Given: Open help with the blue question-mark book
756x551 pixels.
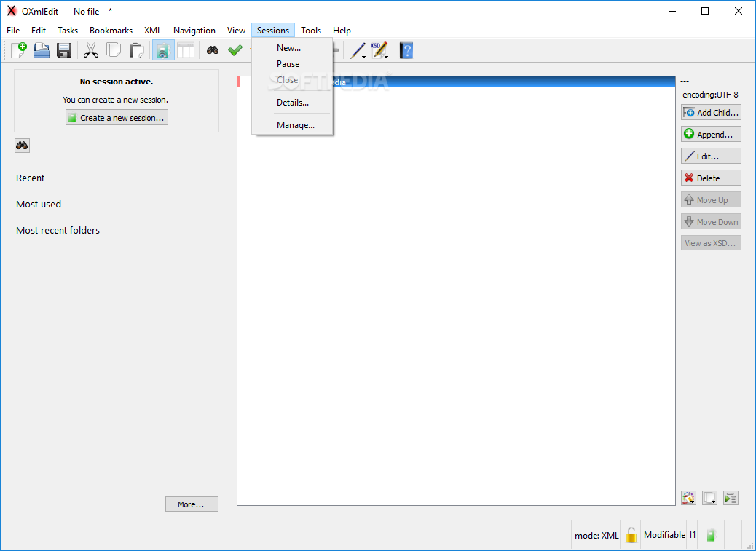Looking at the screenshot, I should click(406, 50).
